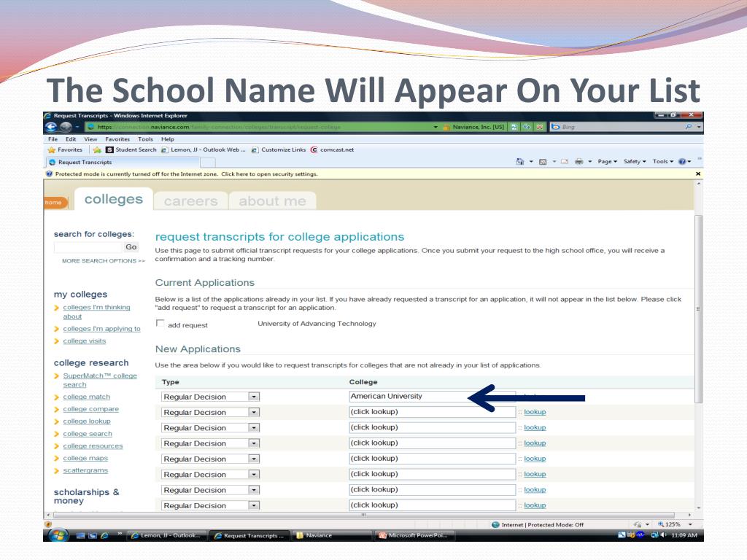Click the blue Help question mark icon

(x=682, y=162)
